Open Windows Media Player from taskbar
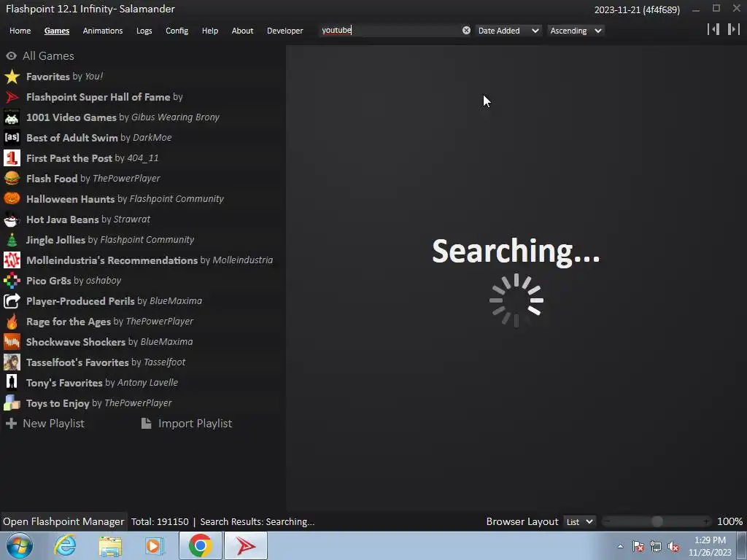 (155, 545)
